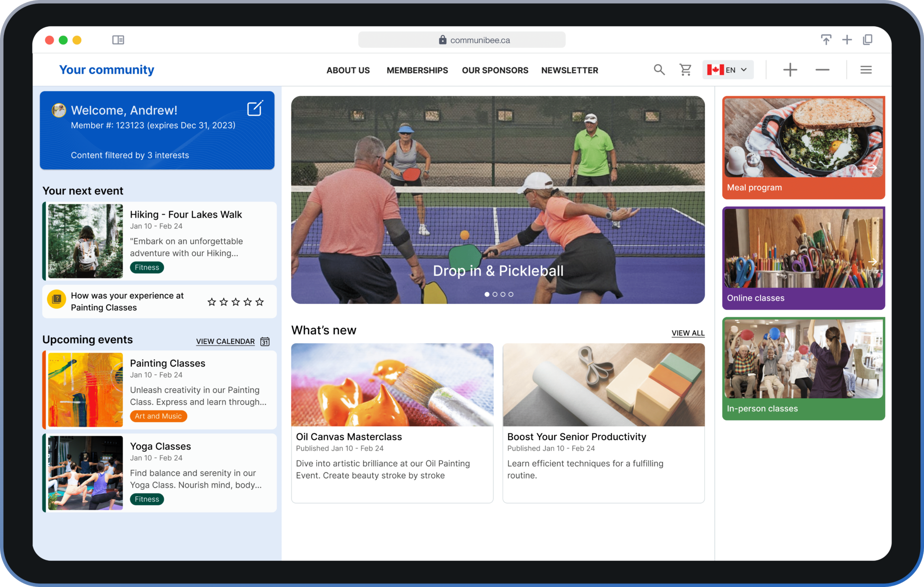The height and width of the screenshot is (587, 924).
Task: Decrease text size with minus icon
Action: pos(822,70)
